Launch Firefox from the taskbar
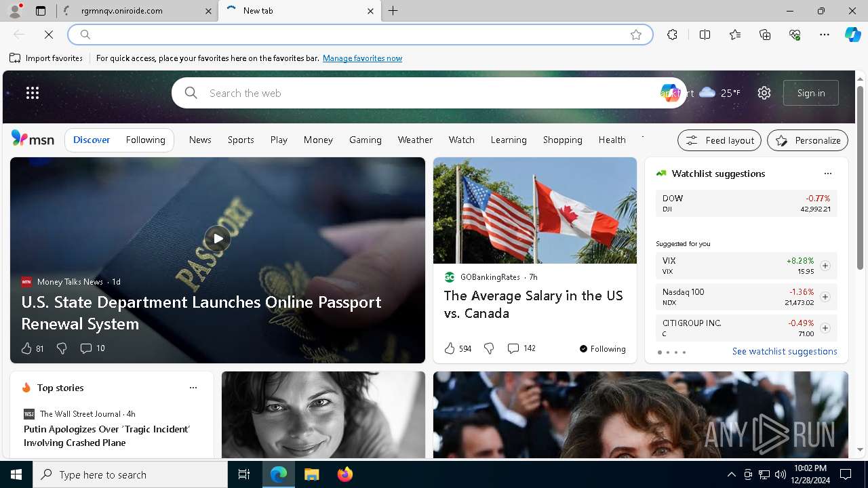 point(345,474)
